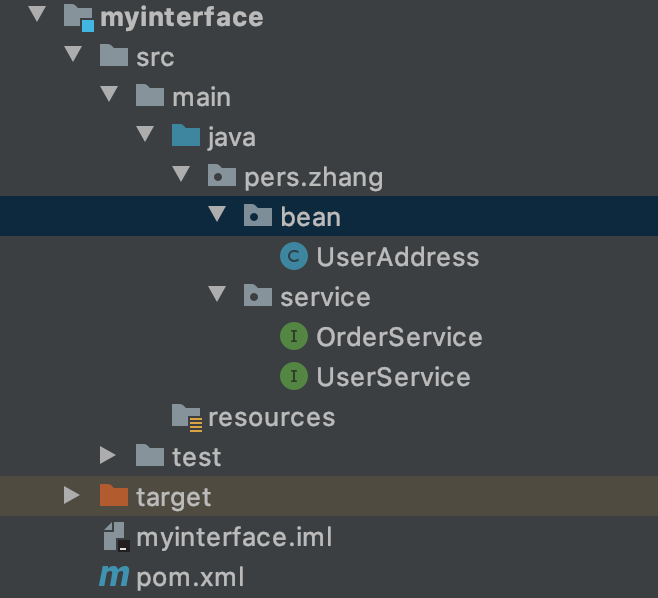Click the pers.zhang package icon

[x=222, y=175]
